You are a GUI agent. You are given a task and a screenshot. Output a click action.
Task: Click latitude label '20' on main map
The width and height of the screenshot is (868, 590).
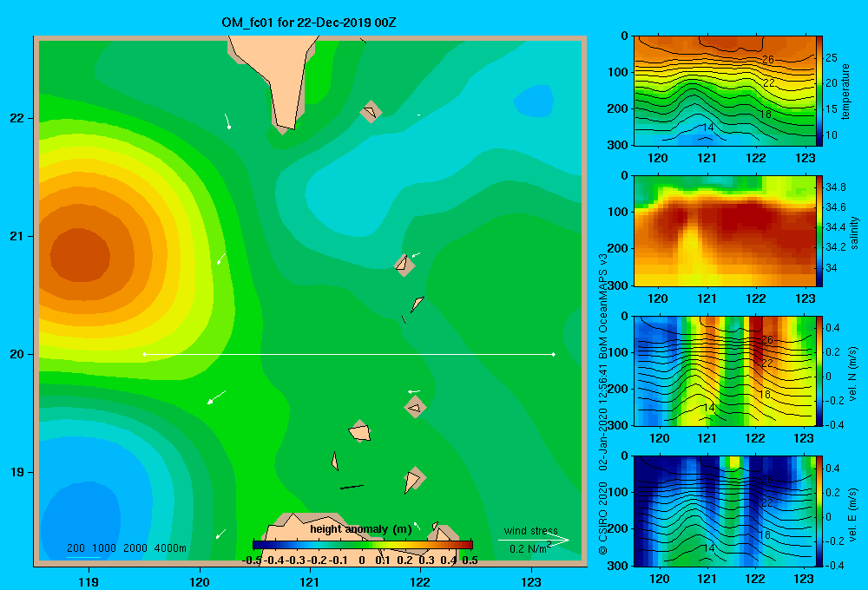pos(17,354)
